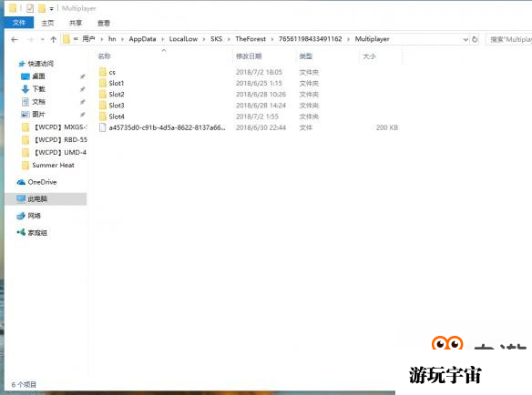This screenshot has height=395, width=532.
Task: Click the forward navigation arrow
Action: pos(30,40)
